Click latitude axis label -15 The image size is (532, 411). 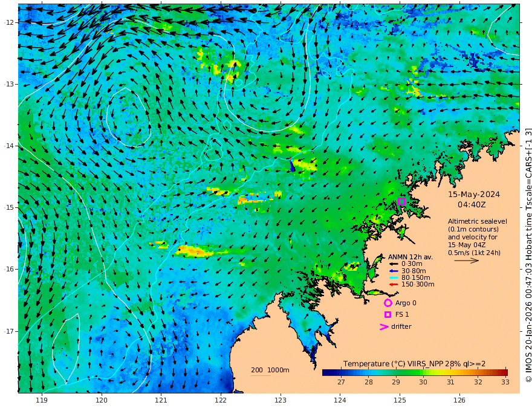pyautogui.click(x=9, y=207)
